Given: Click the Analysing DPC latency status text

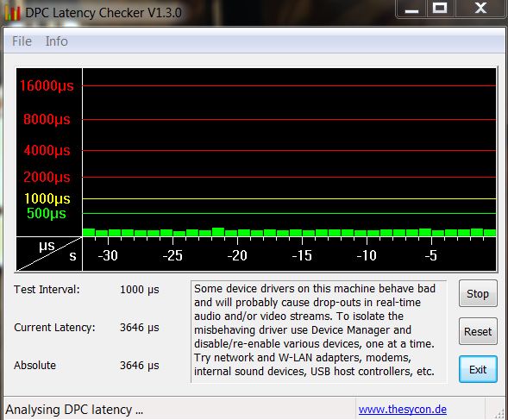Looking at the screenshot, I should (x=74, y=410).
